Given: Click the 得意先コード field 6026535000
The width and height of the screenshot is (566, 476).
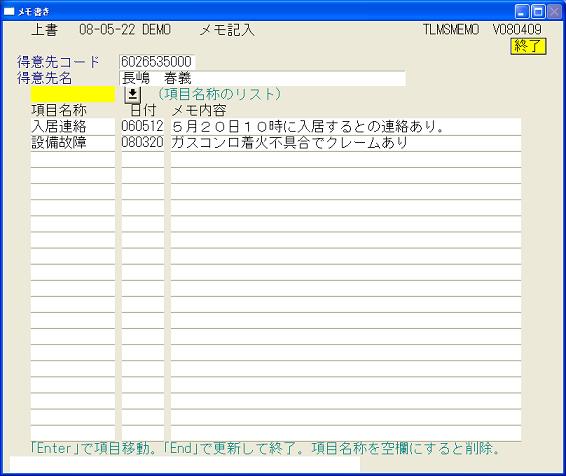Looking at the screenshot, I should click(x=157, y=62).
